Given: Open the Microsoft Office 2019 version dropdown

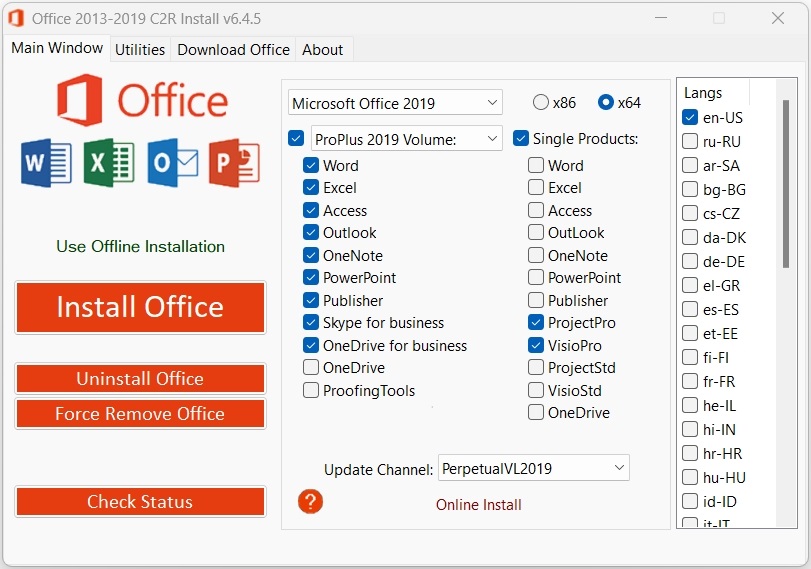Looking at the screenshot, I should [x=395, y=103].
